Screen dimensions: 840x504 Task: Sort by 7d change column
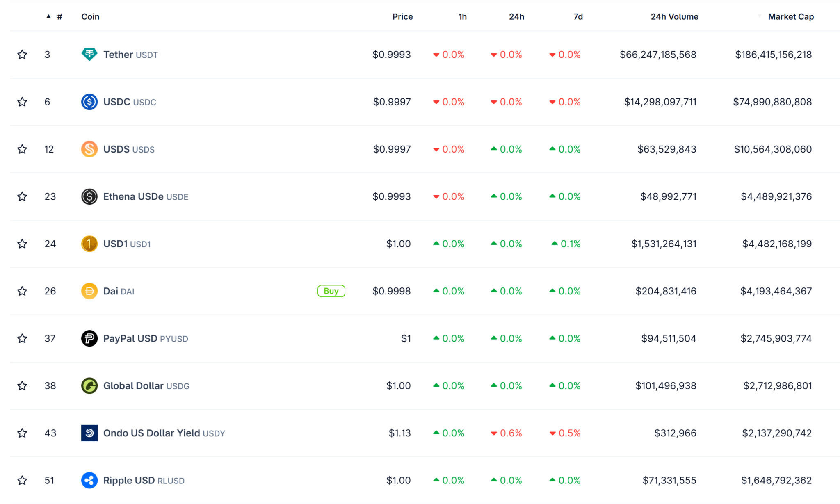pos(578,16)
